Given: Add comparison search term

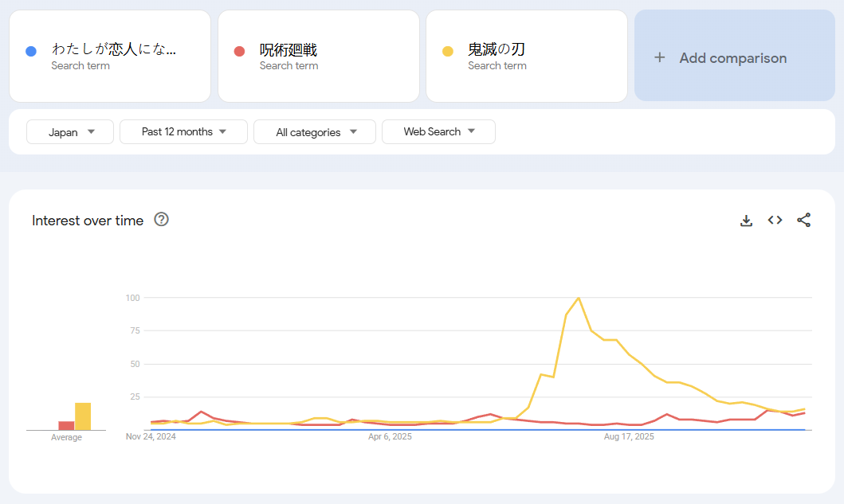Looking at the screenshot, I should [x=735, y=56].
